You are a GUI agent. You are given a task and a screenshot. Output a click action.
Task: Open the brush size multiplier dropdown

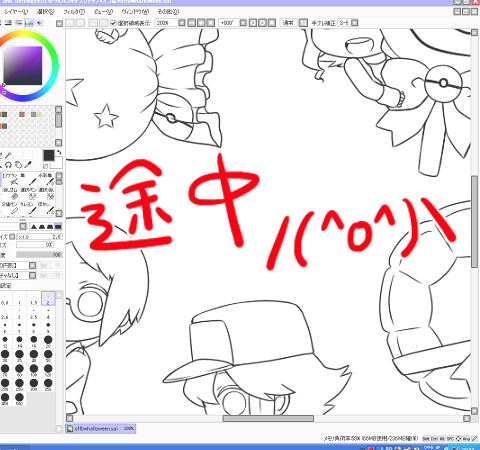(x=12, y=237)
